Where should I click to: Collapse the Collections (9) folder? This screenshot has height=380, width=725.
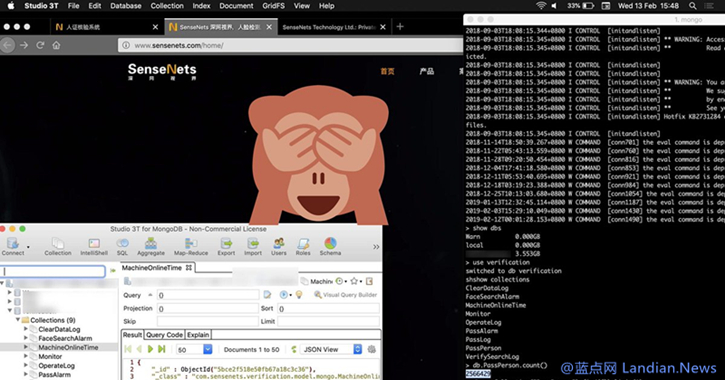18,320
